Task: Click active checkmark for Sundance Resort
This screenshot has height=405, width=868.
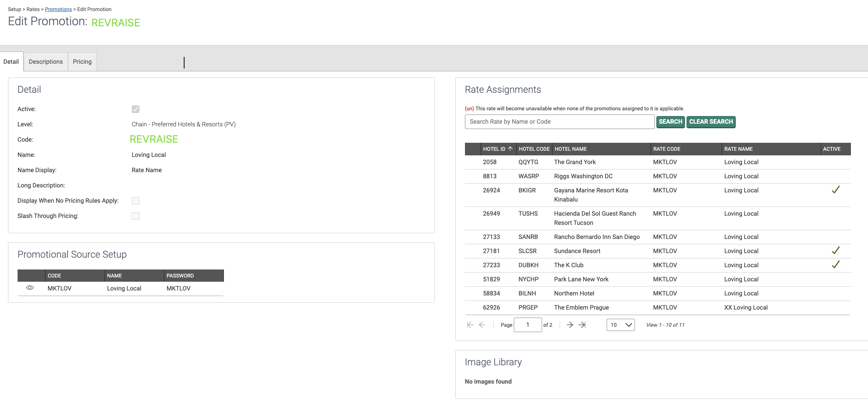Action: pyautogui.click(x=836, y=250)
